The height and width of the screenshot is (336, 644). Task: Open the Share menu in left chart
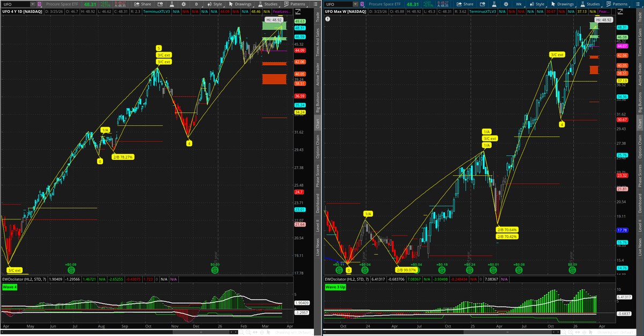click(x=143, y=4)
